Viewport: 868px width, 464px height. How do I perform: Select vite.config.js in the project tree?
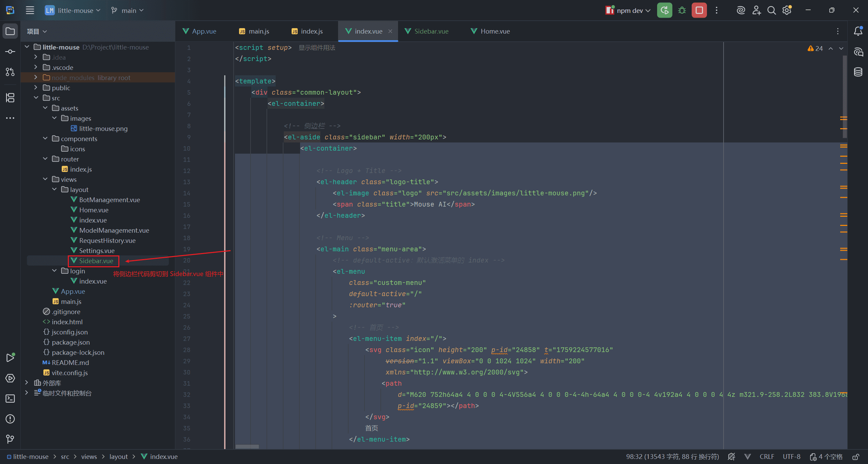tap(70, 373)
